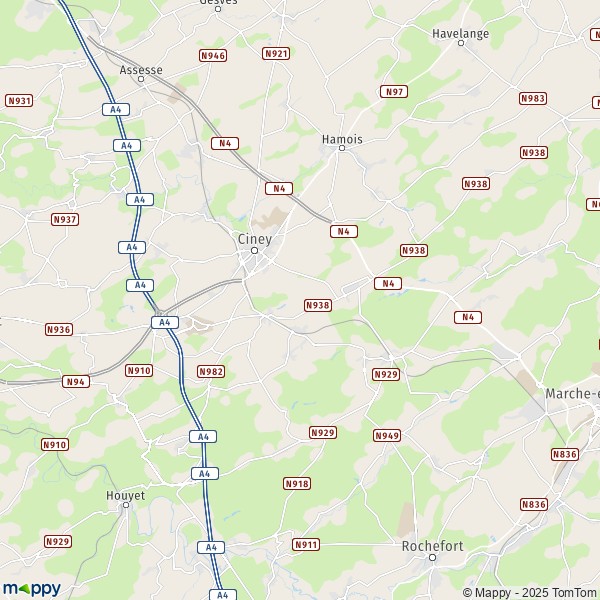Select the N982 road shield

click(x=211, y=372)
